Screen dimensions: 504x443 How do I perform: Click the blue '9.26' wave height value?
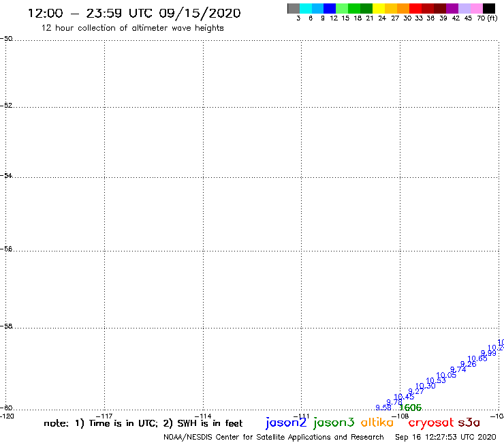click(469, 364)
